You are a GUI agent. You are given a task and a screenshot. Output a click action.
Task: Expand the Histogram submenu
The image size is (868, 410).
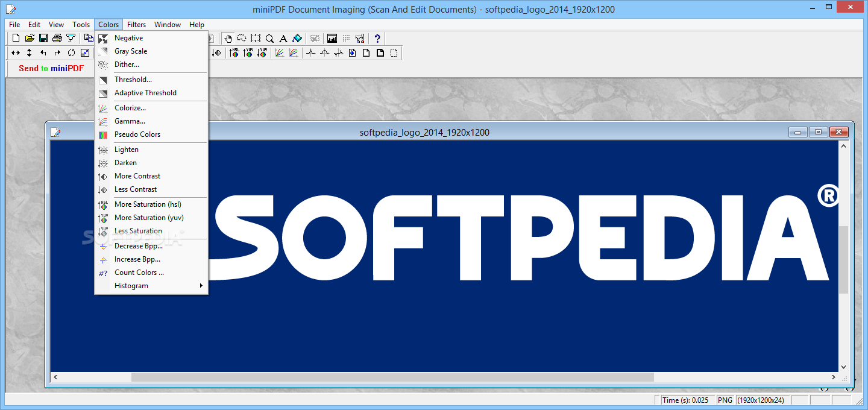(151, 286)
